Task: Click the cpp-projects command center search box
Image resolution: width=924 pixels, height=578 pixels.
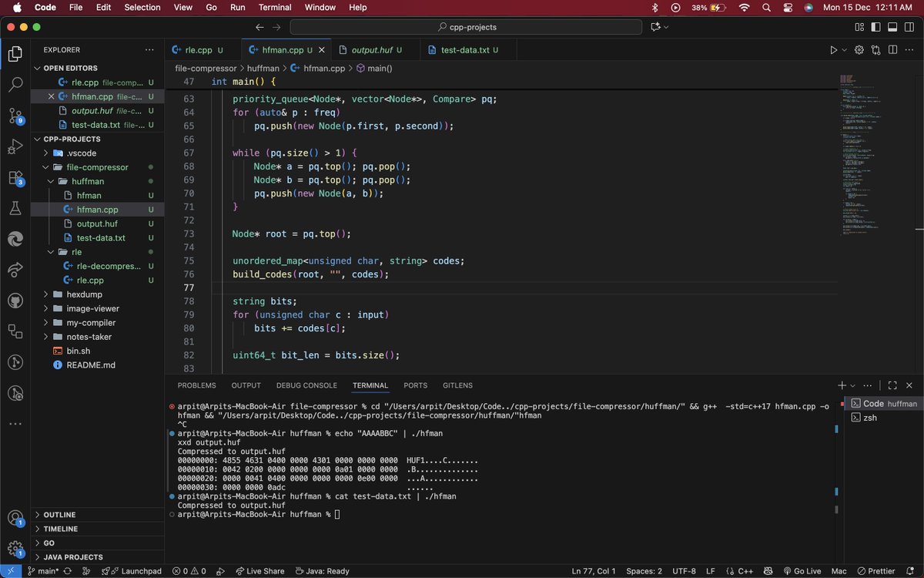Action: pyautogui.click(x=466, y=27)
